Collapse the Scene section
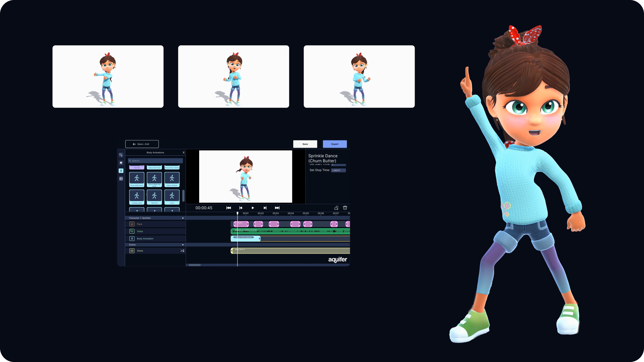Image resolution: width=644 pixels, height=362 pixels. pos(183,244)
